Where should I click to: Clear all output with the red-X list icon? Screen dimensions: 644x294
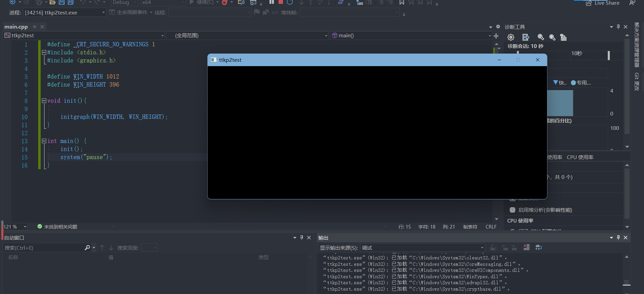coord(527,247)
